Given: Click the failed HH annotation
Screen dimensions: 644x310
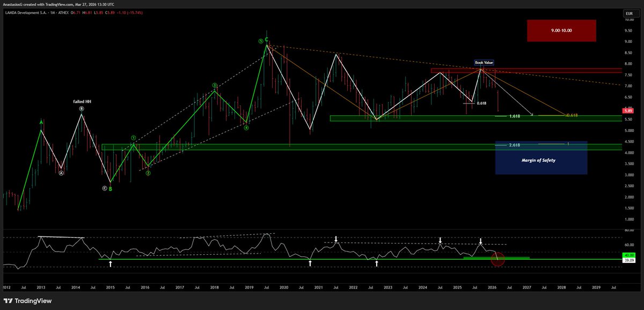Looking at the screenshot, I should (82, 101).
